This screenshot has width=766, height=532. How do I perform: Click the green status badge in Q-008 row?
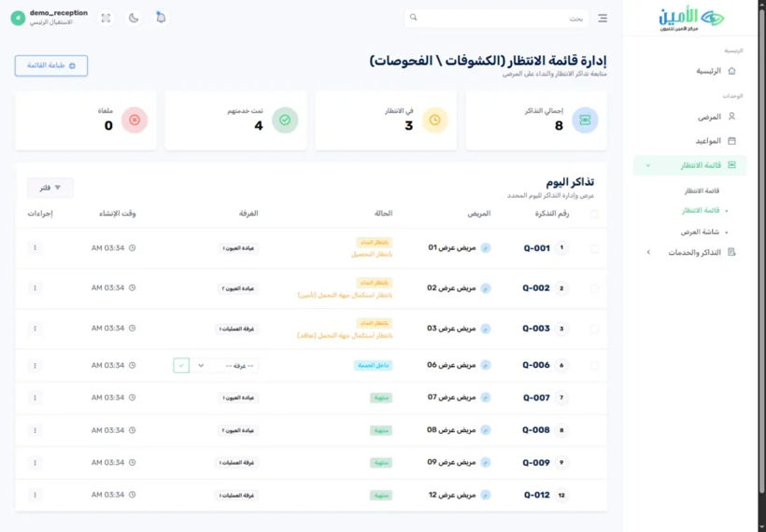381,430
